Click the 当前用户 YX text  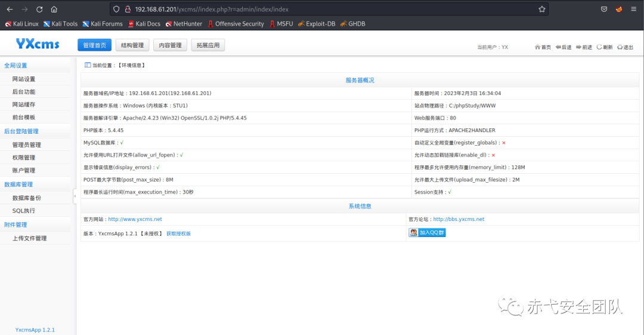[x=493, y=47]
